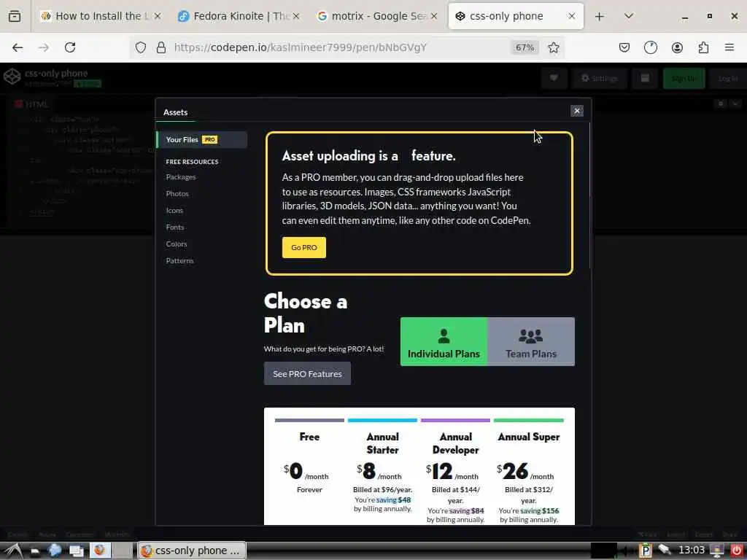Open See PRO Features
The width and height of the screenshot is (747, 560).
coord(307,374)
